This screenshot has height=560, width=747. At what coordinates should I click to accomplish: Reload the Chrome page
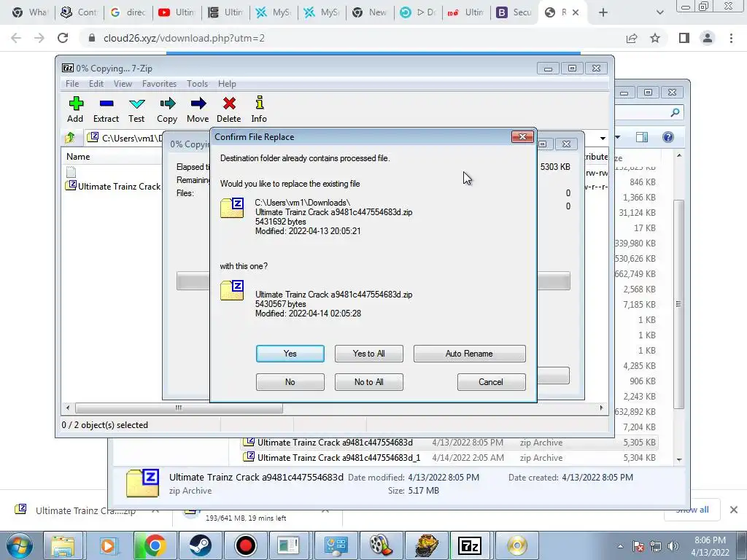pos(63,38)
